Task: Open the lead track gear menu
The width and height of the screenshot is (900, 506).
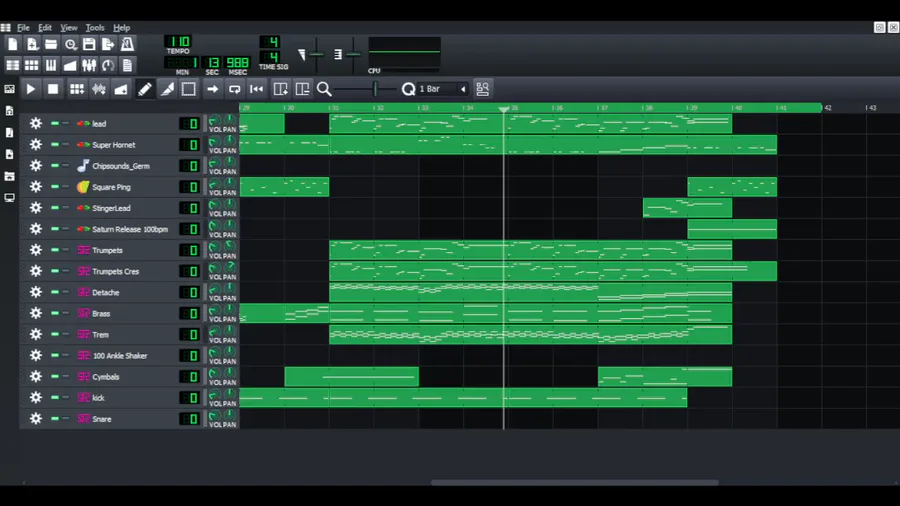Action: 36,123
